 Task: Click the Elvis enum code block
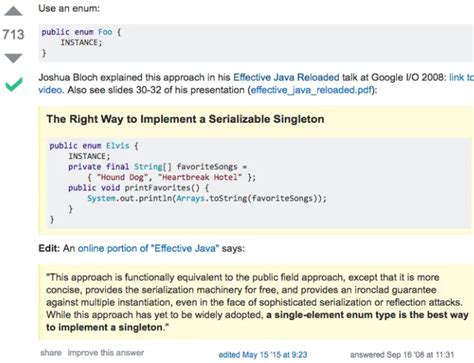(259, 183)
